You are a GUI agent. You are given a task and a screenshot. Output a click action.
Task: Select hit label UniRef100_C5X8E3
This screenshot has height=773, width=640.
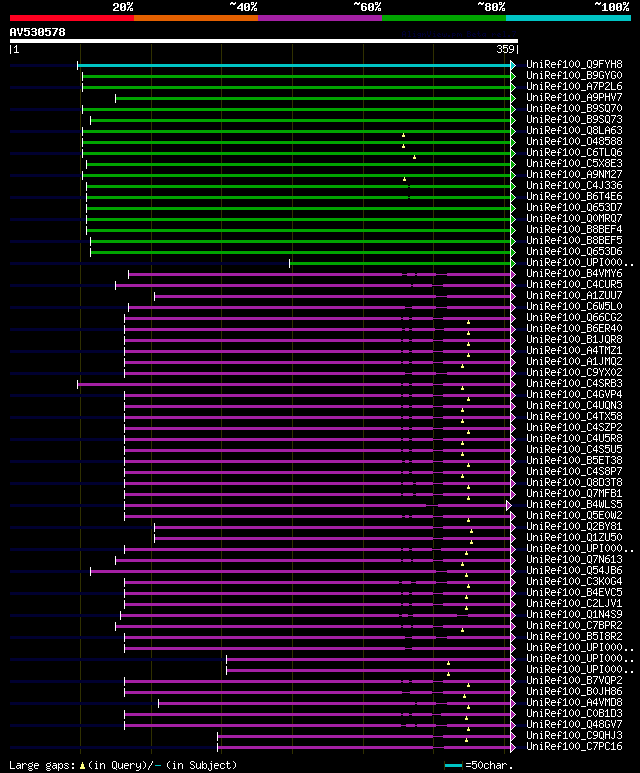574,164
